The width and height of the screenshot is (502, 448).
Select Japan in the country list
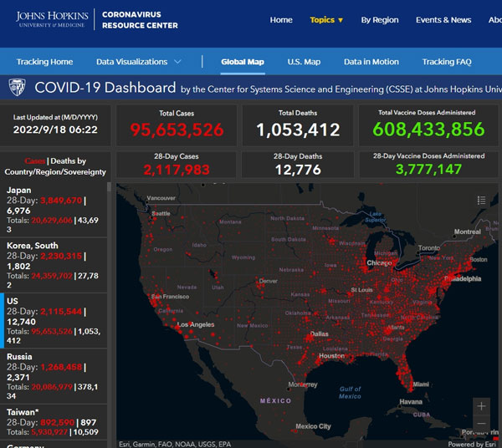coord(19,191)
